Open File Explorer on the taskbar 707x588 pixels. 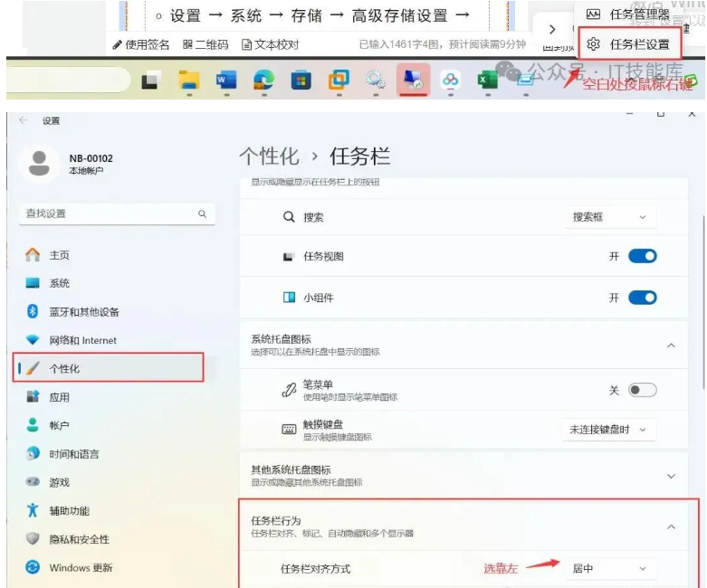(189, 81)
